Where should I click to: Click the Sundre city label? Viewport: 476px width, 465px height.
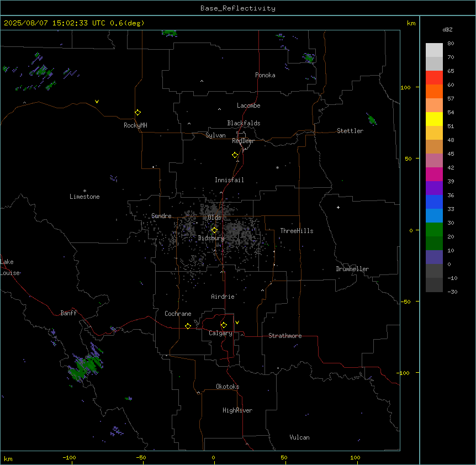click(x=161, y=216)
